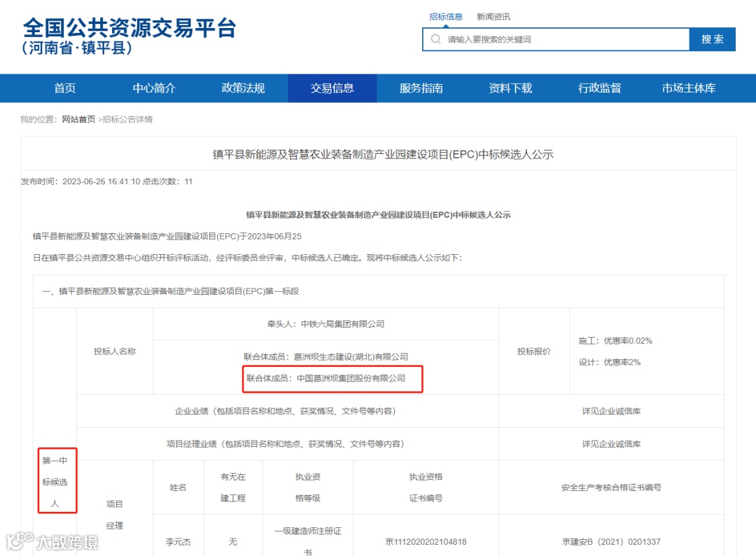
Task: Open the 行政监督 navigation item
Action: 600,88
